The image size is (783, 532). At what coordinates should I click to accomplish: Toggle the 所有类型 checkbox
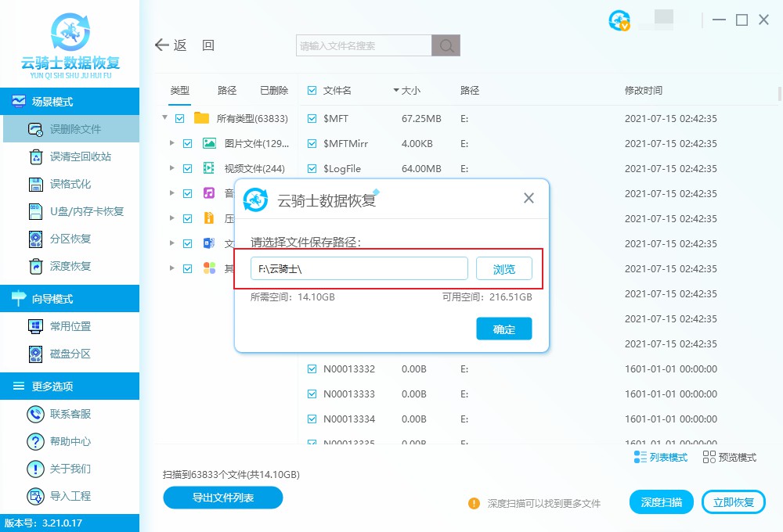[180, 118]
